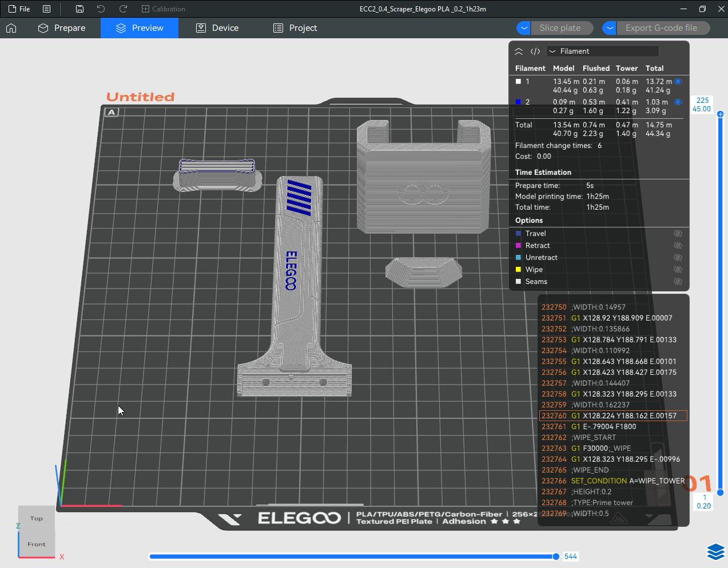
Task: Select the Top face of view cube
Action: click(x=37, y=518)
